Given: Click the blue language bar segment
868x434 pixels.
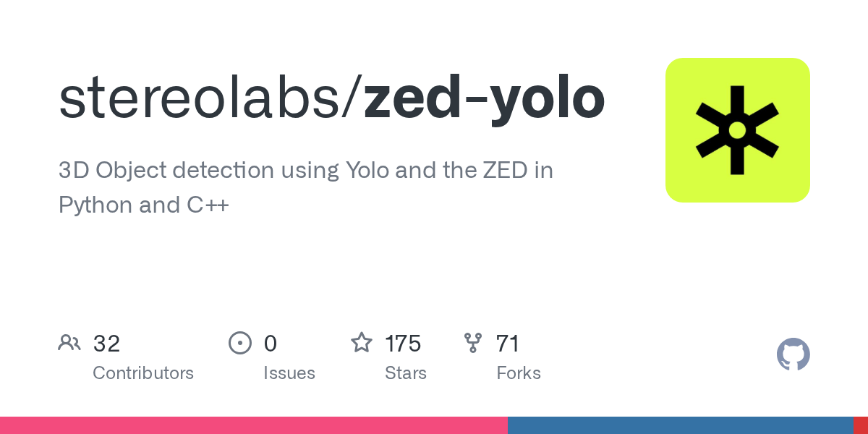Looking at the screenshot, I should click(x=680, y=425).
